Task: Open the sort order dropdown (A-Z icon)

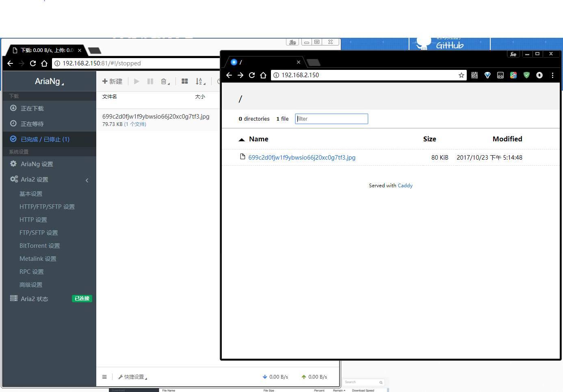Action: coord(200,81)
